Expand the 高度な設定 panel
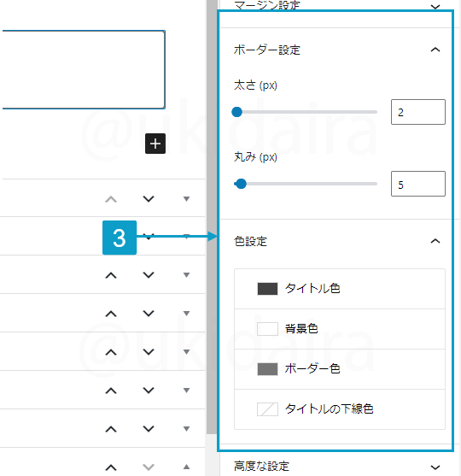Screen dimensions: 461x476 (435, 467)
